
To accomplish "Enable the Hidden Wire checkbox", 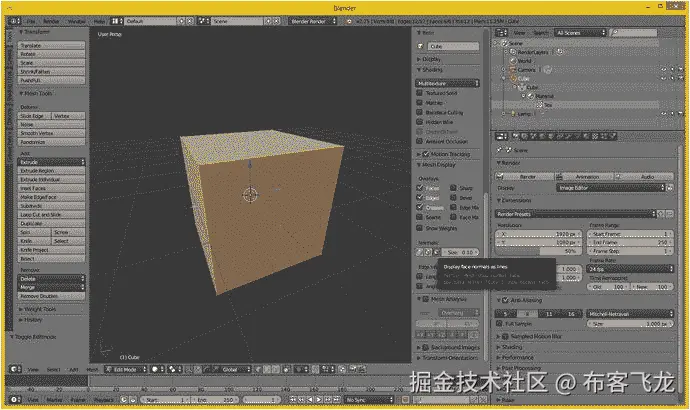I will click(420, 122).
